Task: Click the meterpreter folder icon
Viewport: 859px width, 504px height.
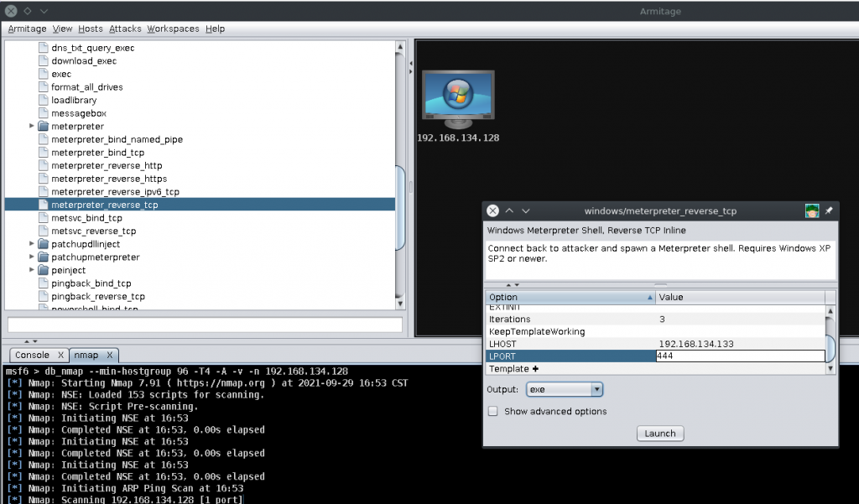Action: (x=44, y=126)
